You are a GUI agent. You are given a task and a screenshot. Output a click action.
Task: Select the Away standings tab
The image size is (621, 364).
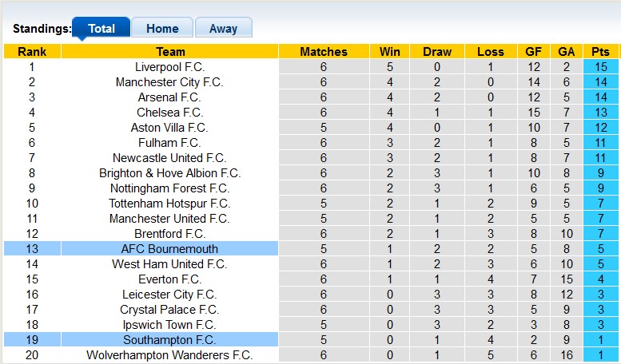click(223, 28)
